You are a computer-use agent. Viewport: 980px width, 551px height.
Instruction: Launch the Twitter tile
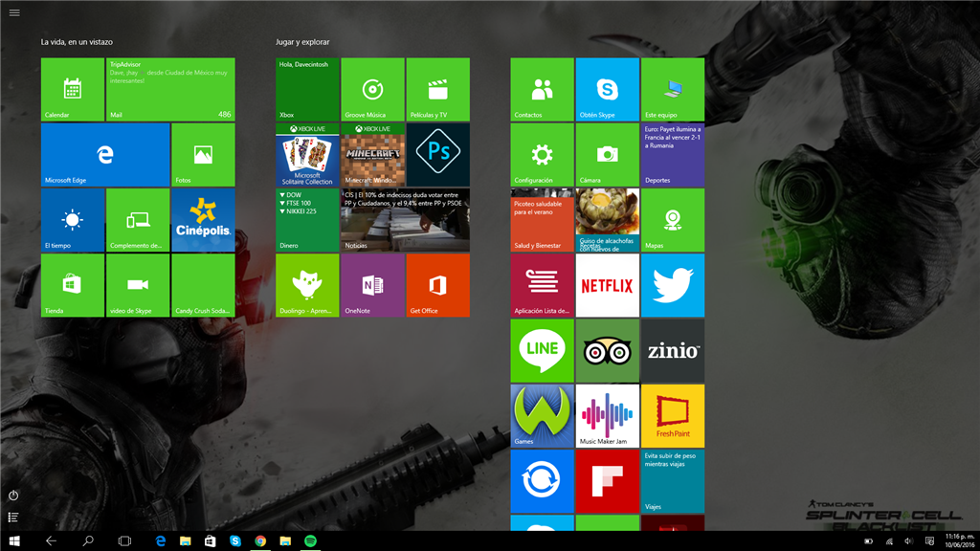673,285
